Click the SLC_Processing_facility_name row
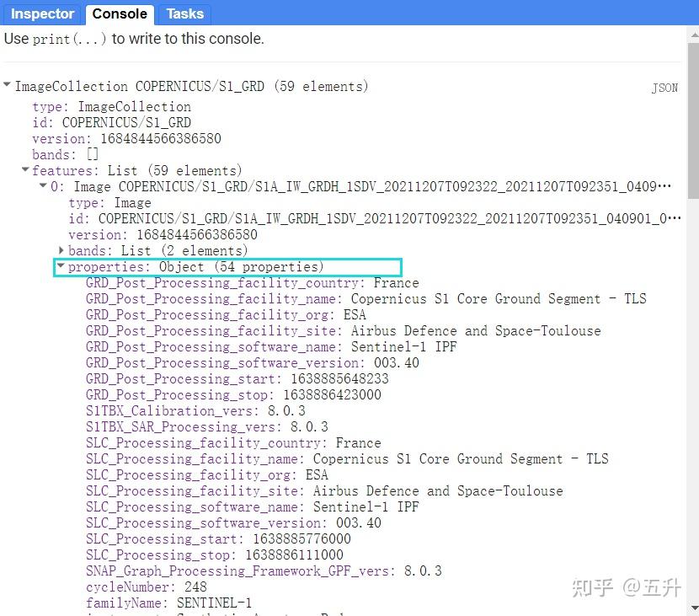Image resolution: width=699 pixels, height=616 pixels. [x=347, y=459]
